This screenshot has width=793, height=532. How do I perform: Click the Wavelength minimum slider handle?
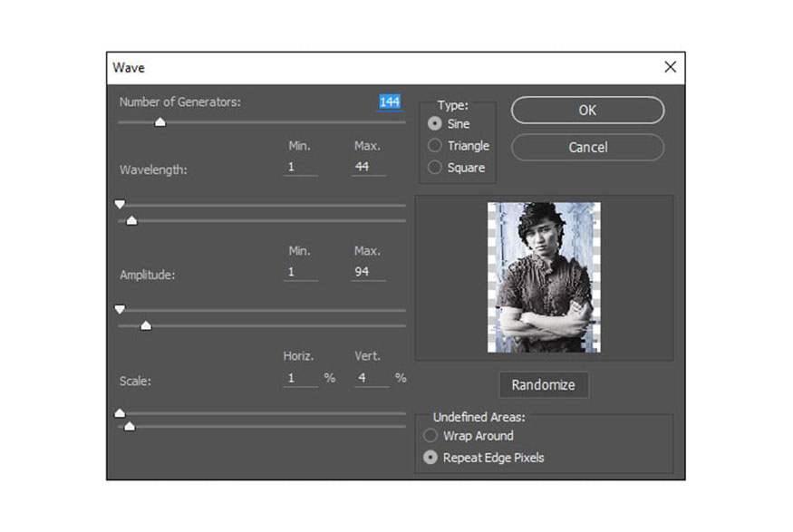[x=120, y=204]
